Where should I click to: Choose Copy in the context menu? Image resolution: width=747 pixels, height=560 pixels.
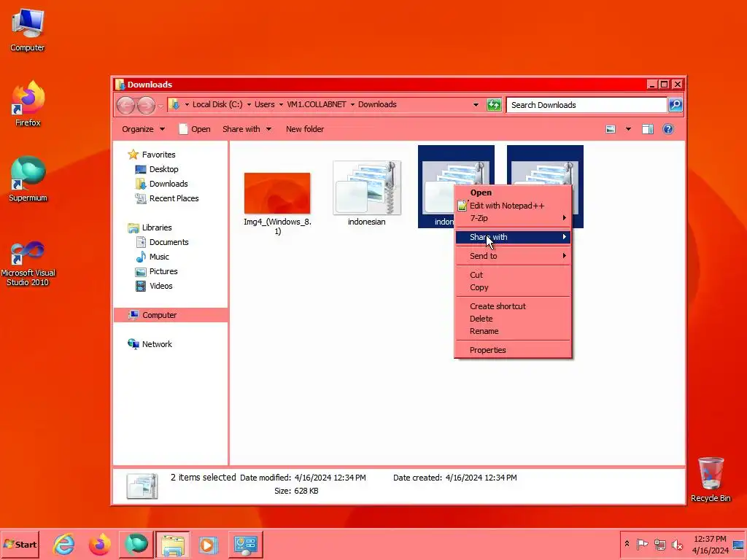[x=513, y=287]
